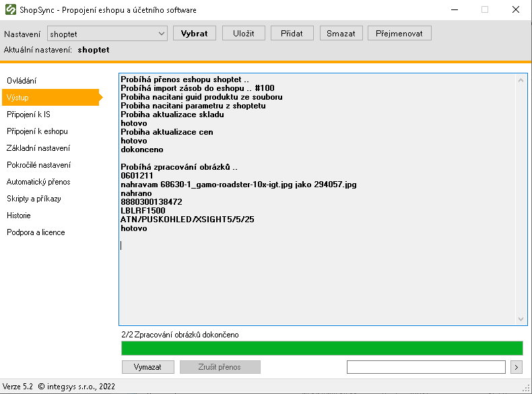Click the entry 'ATN/PUSKOHLED/XSIGHT5/5/25'
This screenshot has height=394, width=532.
pyautogui.click(x=187, y=220)
